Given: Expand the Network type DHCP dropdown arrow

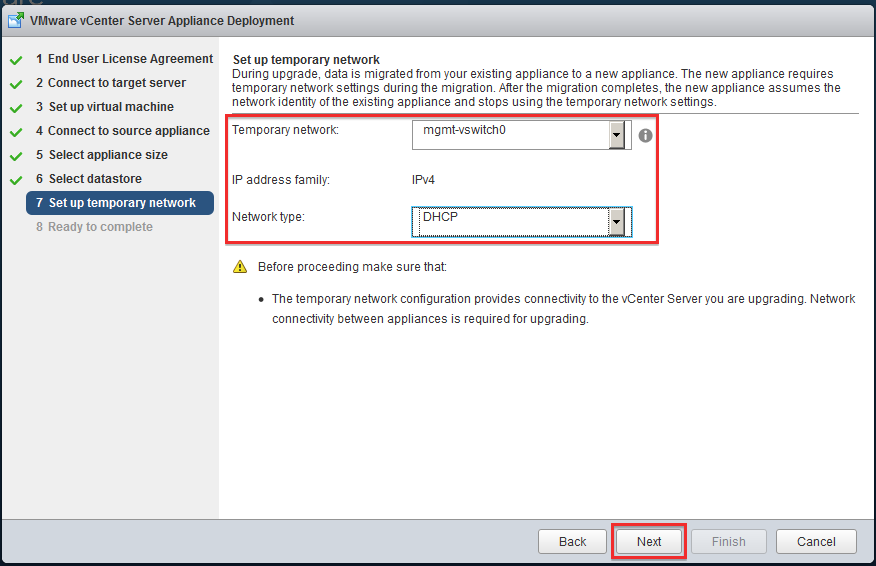Looking at the screenshot, I should (x=617, y=222).
